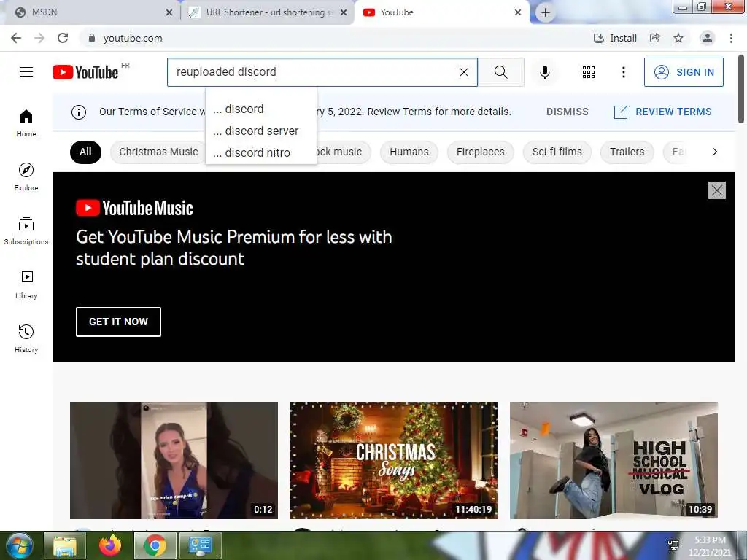Close the YouTube tab
This screenshot has height=560, width=747.
[518, 12]
